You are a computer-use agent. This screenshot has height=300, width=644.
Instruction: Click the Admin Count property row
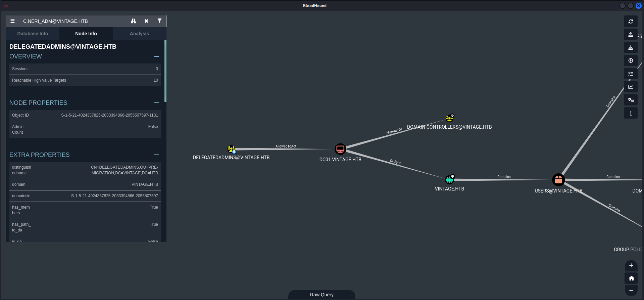click(85, 130)
